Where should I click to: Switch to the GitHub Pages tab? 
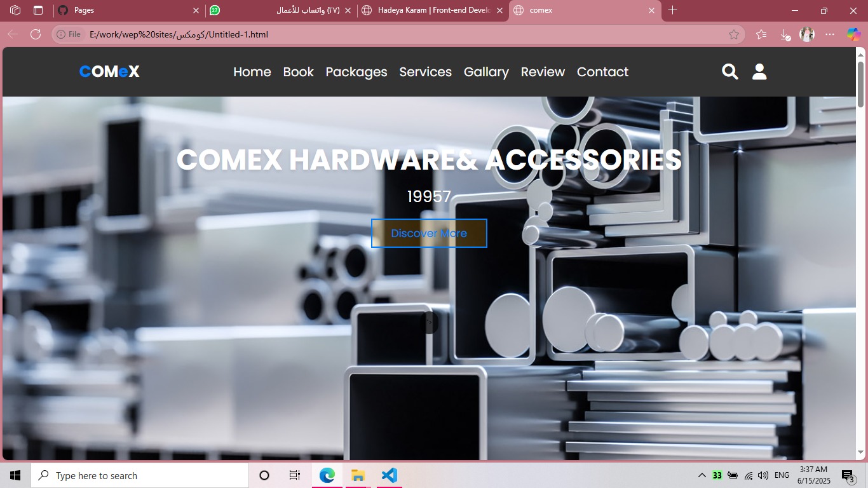[124, 10]
